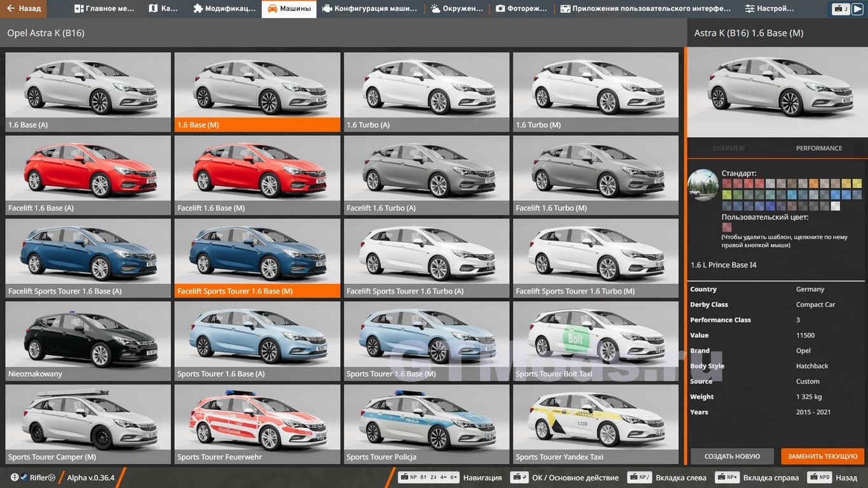Select Facelift Sports Tourer 1.6 Base (M)
The image size is (868, 488).
click(x=257, y=258)
